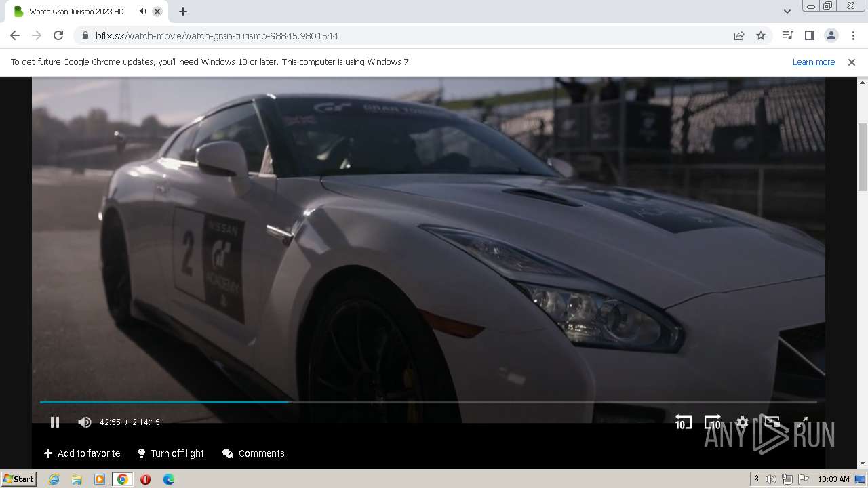The width and height of the screenshot is (868, 488).
Task: Launch Opera from taskbar
Action: click(145, 479)
